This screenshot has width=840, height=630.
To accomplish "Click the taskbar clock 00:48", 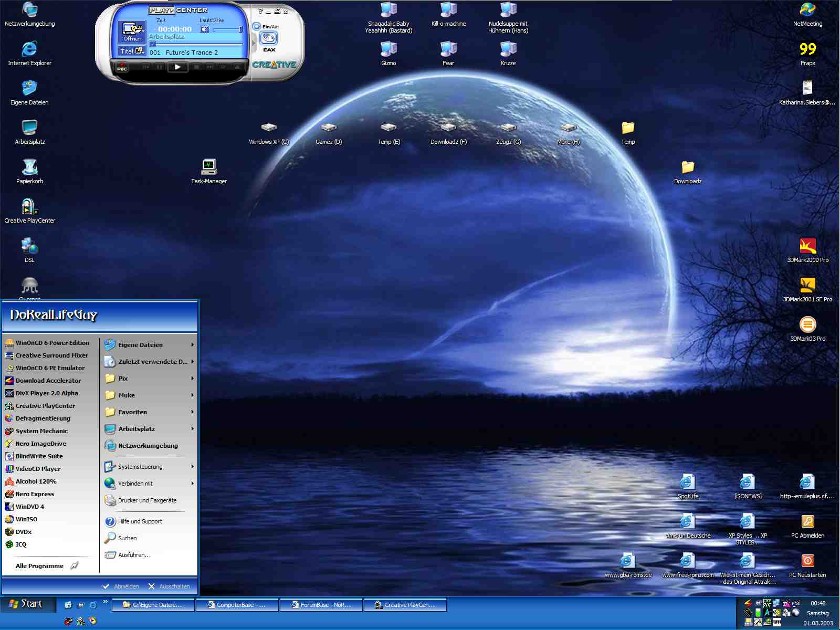I will [817, 603].
